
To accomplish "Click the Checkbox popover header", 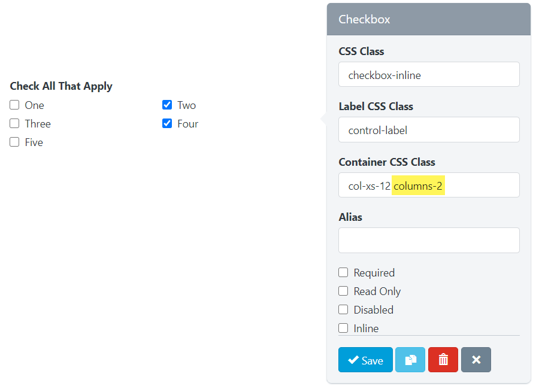I will pos(429,19).
